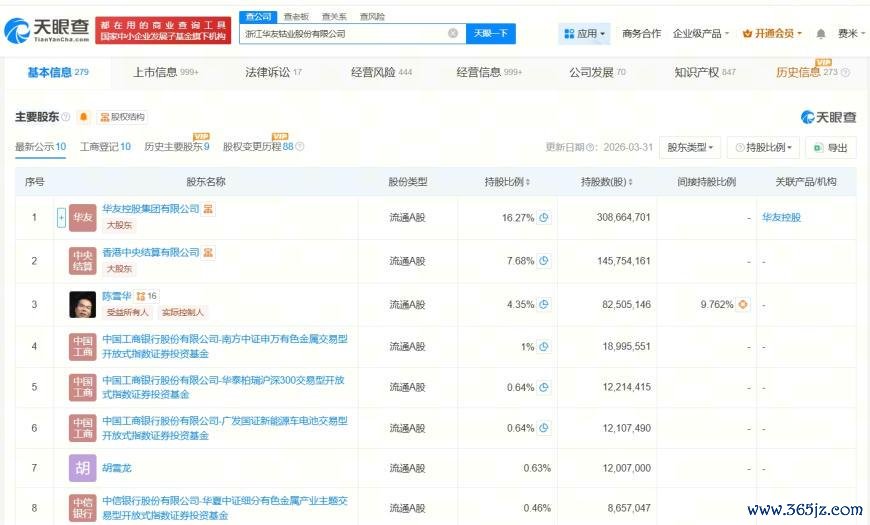Click the notification bell in header
This screenshot has width=870, height=525.
[821, 34]
